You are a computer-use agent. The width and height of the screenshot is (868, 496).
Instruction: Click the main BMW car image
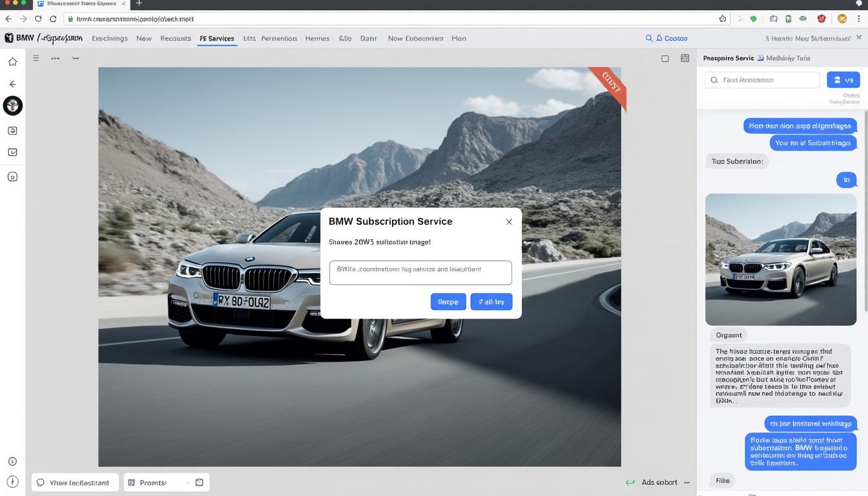[360, 267]
